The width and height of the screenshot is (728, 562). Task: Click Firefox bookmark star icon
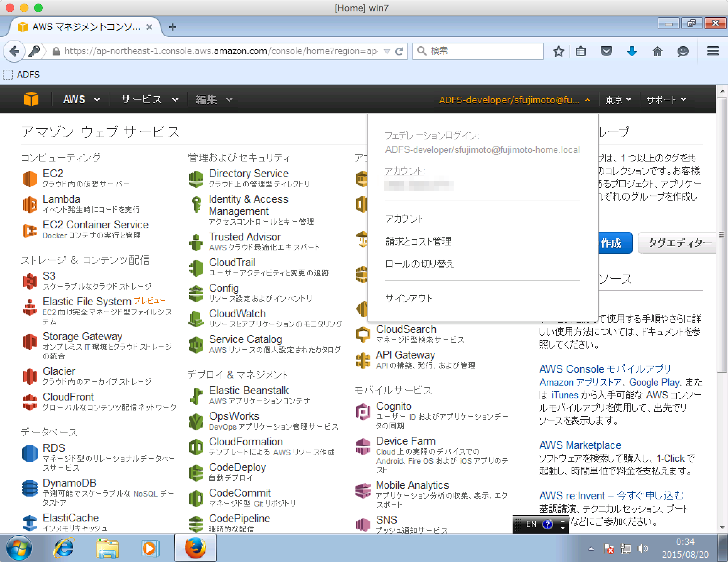(x=558, y=51)
